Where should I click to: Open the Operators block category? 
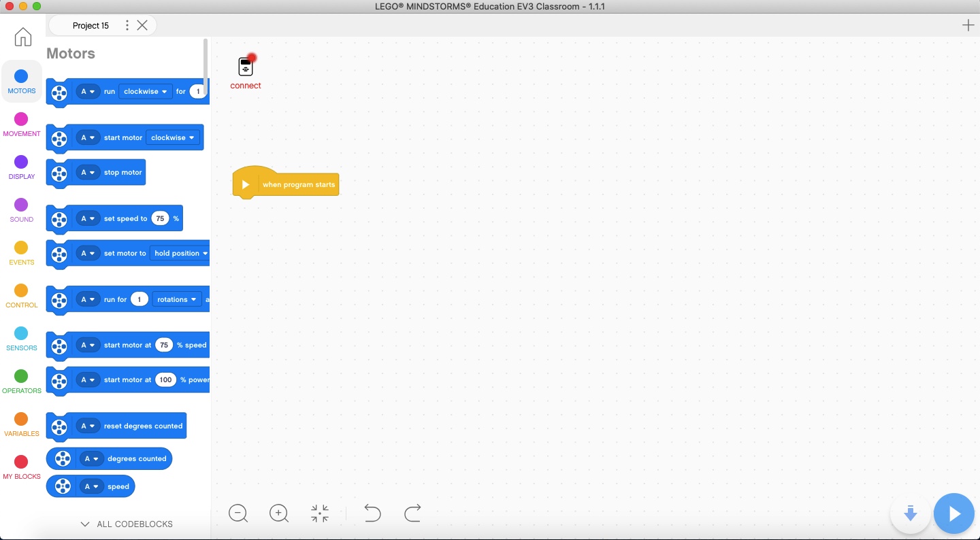[x=21, y=382]
